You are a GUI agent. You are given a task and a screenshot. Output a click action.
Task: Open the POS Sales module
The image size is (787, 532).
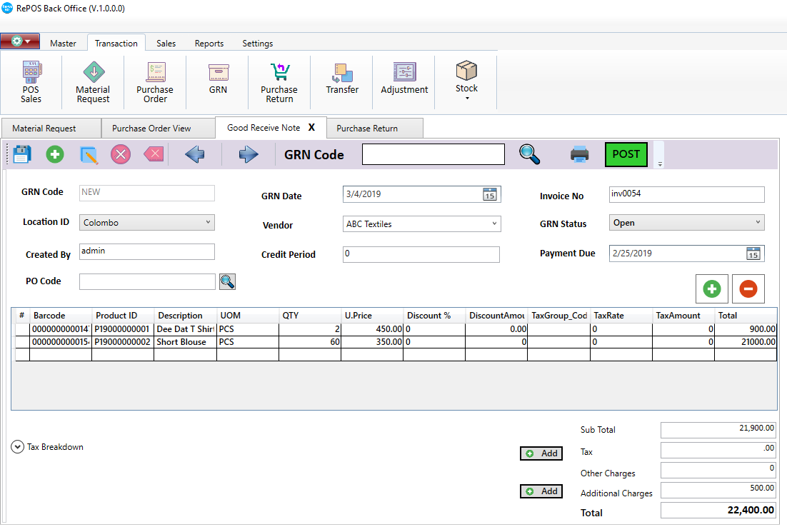pos(31,82)
